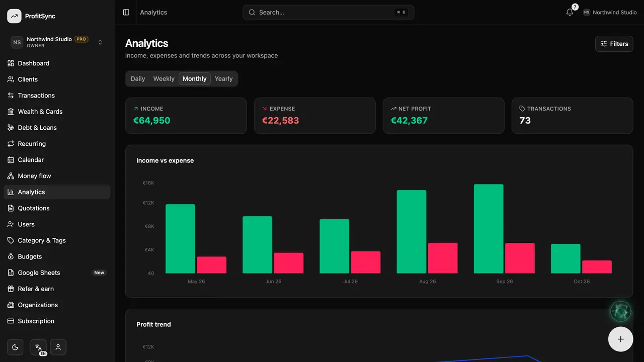
Task: Click the Clients people icon
Action: pos(11,79)
